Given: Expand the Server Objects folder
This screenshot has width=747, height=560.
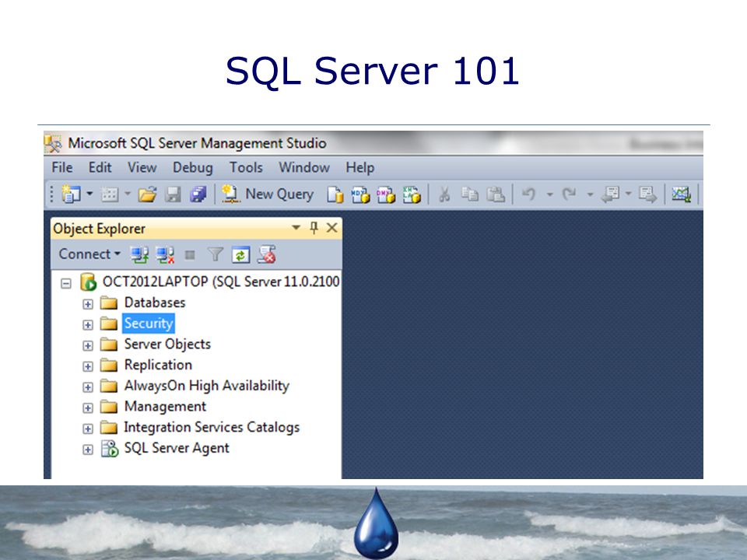Looking at the screenshot, I should pos(88,345).
